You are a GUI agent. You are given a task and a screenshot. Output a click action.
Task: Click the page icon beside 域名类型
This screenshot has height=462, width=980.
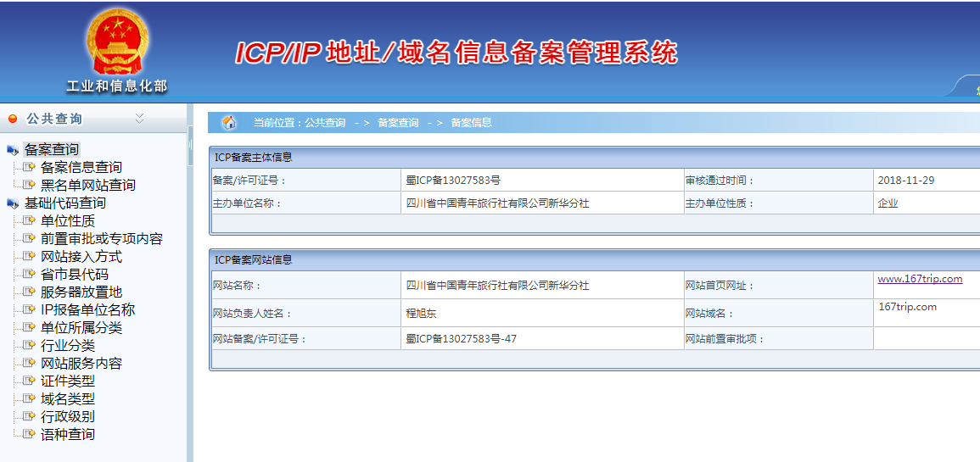(29, 399)
